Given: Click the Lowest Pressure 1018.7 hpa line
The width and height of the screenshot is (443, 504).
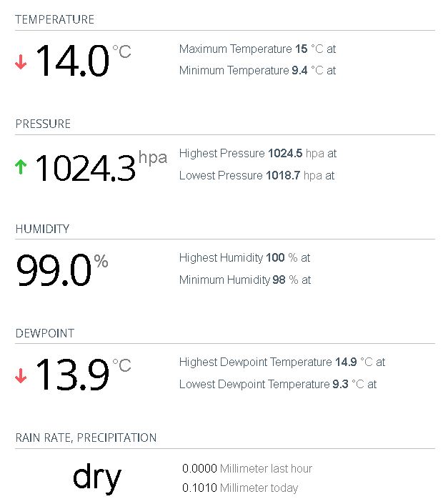Looking at the screenshot, I should [257, 175].
